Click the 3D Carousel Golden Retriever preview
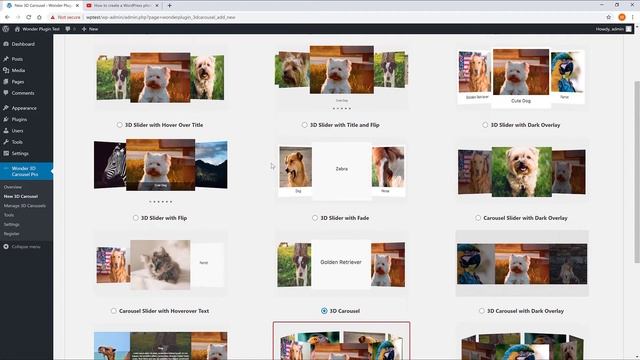Screen dimensions: 640x360 341,264
